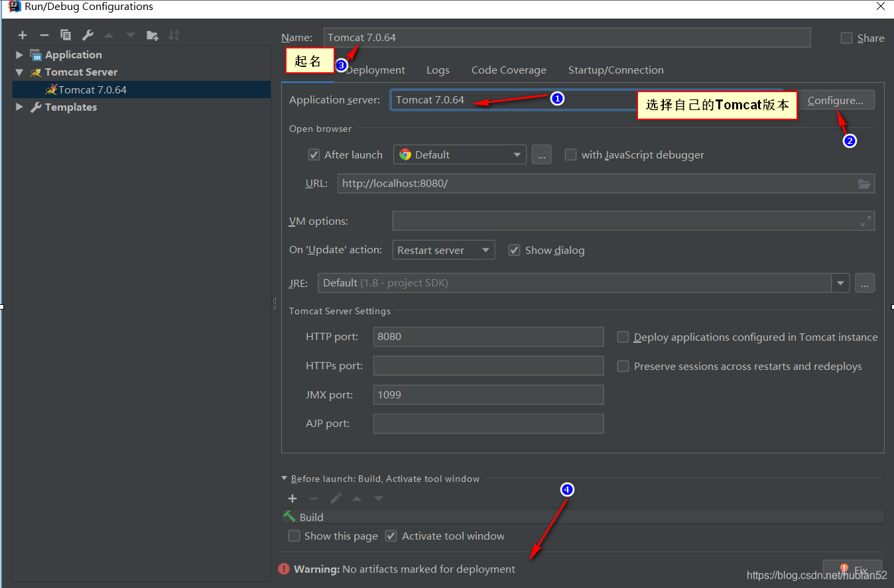Click the VM options input field
The width and height of the screenshot is (894, 588).
coord(633,221)
